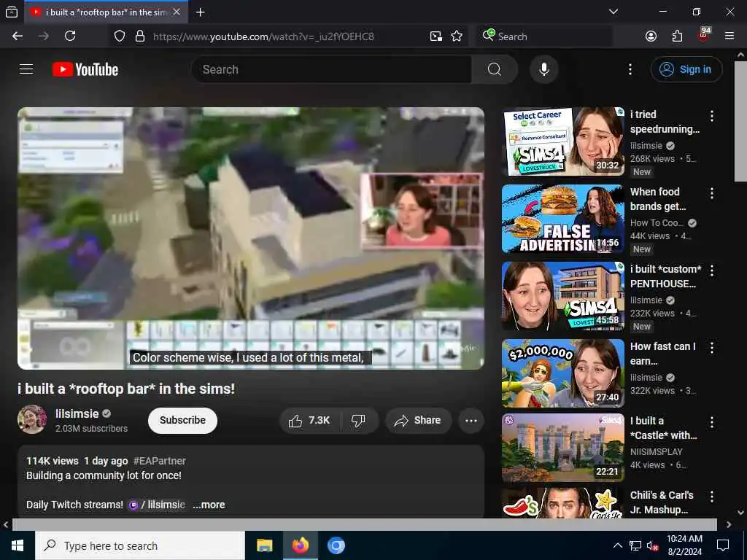Viewport: 747px width, 560px height.
Task: Open the extensions puzzle icon
Action: click(677, 36)
